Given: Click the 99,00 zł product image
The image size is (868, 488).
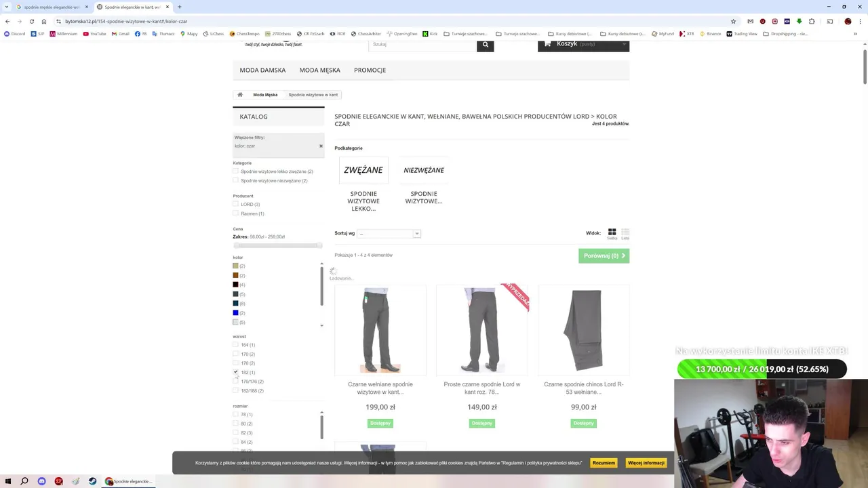Looking at the screenshot, I should point(584,330).
